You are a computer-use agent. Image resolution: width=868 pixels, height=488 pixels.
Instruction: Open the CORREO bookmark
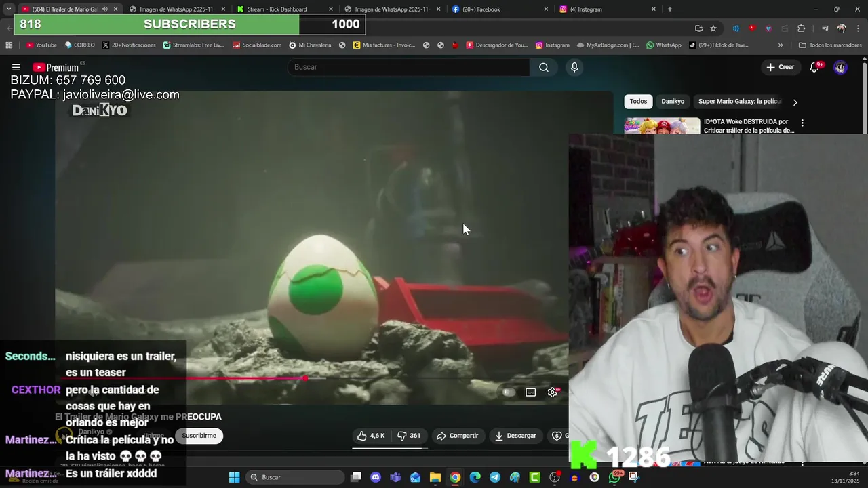(x=80, y=45)
